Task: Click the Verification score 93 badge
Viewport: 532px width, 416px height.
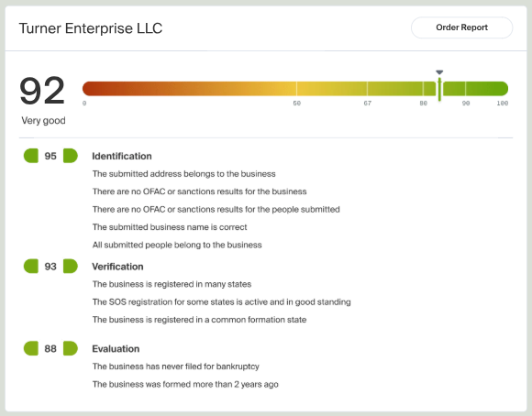Action: [x=50, y=266]
